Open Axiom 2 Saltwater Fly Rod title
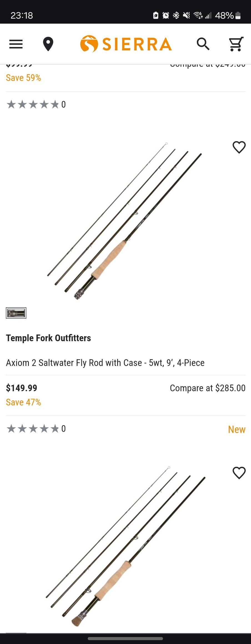The width and height of the screenshot is (251, 644). point(105,363)
